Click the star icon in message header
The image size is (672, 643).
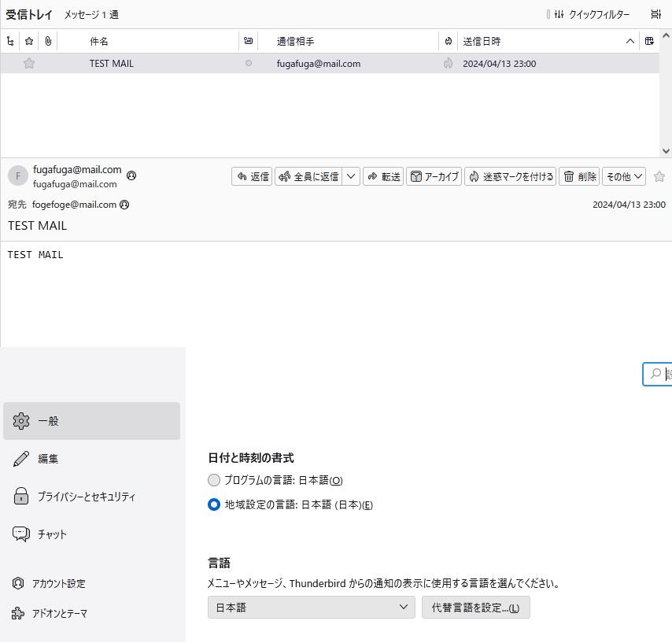pos(659,177)
